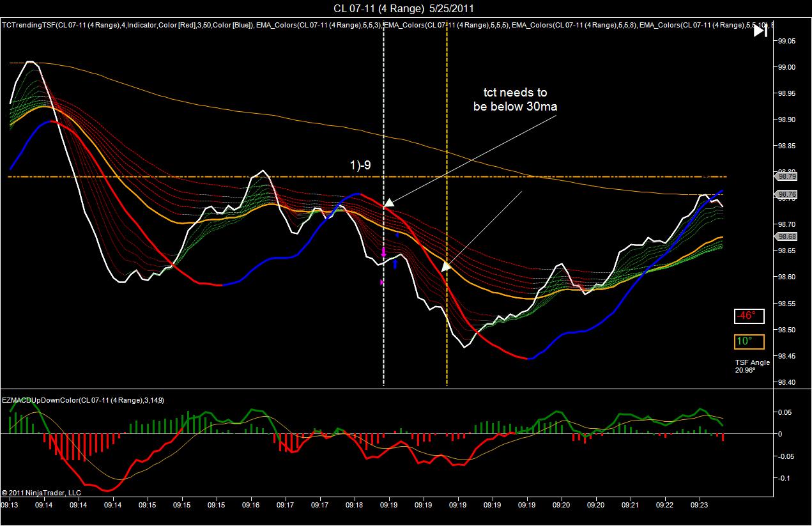Click the 09:16 time axis label
The image size is (812, 526).
pyautogui.click(x=251, y=504)
